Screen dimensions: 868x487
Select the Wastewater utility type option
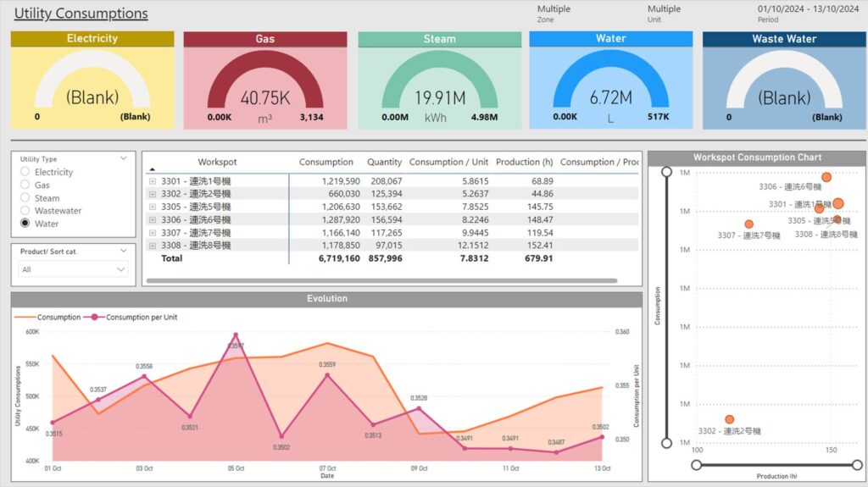click(25, 211)
